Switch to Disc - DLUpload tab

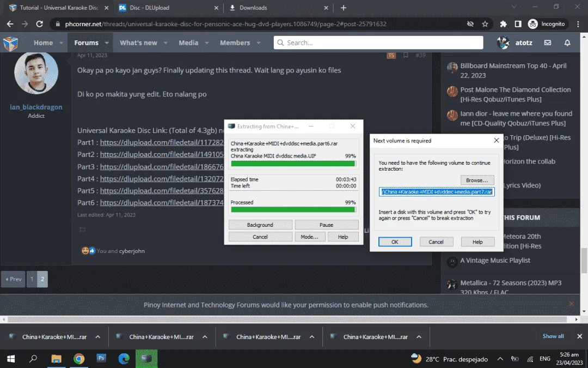point(168,8)
